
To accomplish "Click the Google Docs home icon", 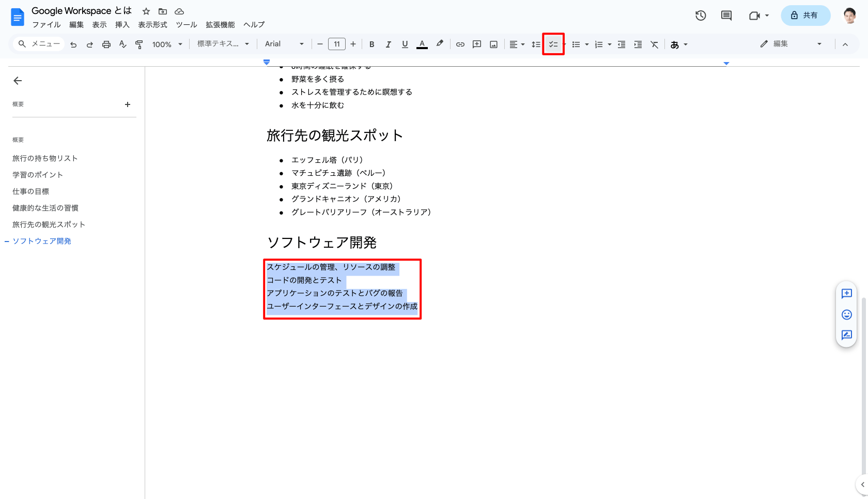I will coord(18,18).
